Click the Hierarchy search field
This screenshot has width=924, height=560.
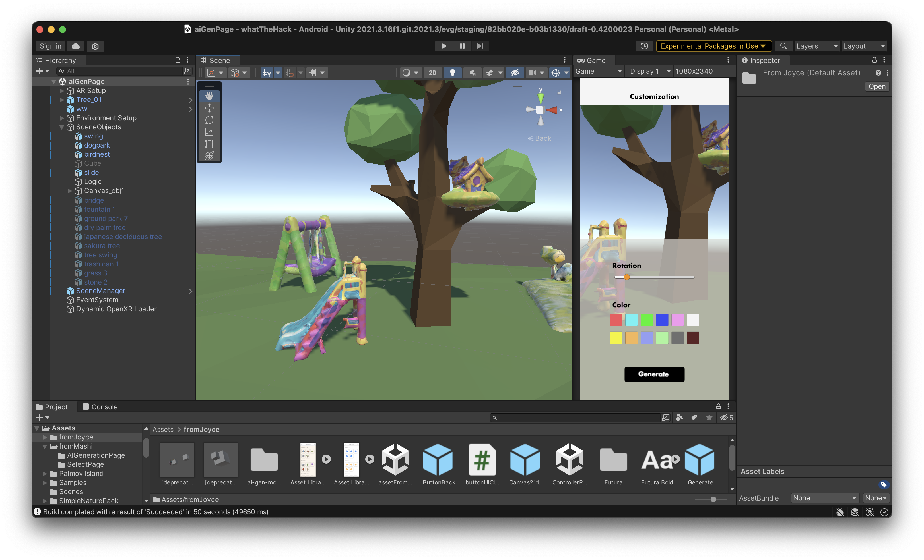click(119, 71)
